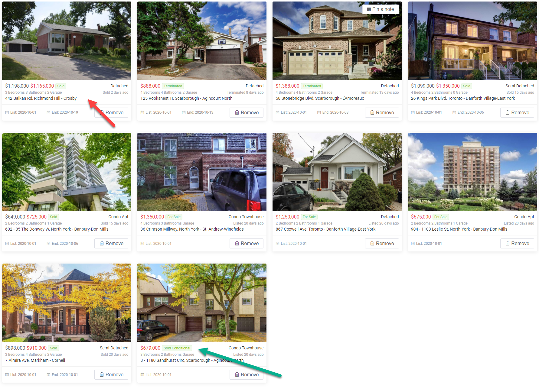Click the Terminated tag beside $888,000

[x=173, y=86]
